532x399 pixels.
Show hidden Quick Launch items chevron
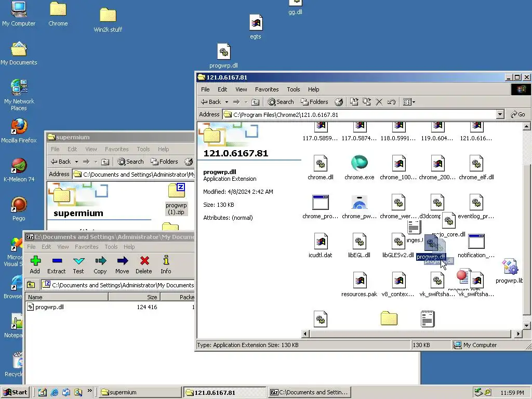[x=89, y=391]
